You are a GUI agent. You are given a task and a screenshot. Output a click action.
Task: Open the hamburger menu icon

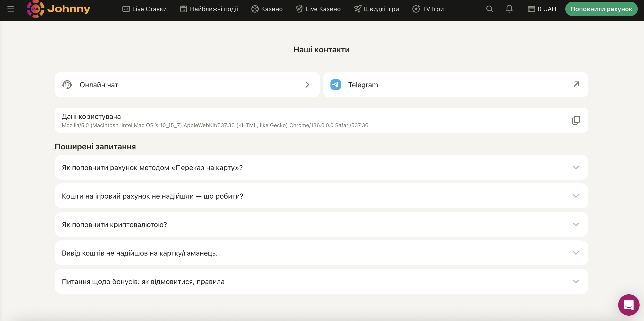coord(10,9)
